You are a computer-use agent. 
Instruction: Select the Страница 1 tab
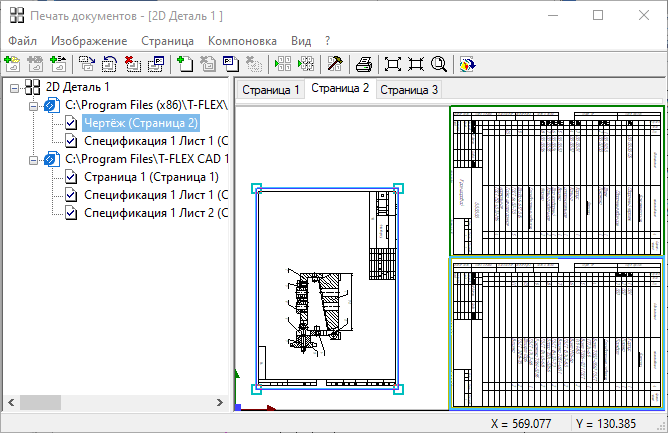[x=270, y=90]
